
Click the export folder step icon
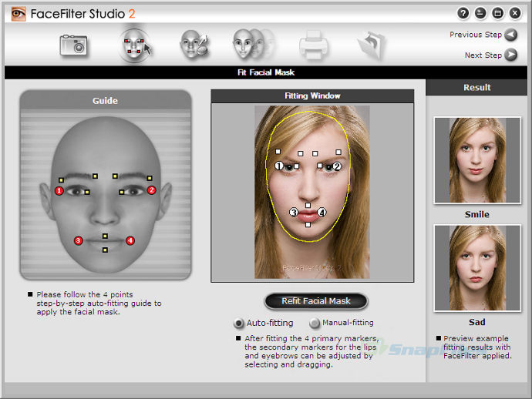tap(372, 45)
